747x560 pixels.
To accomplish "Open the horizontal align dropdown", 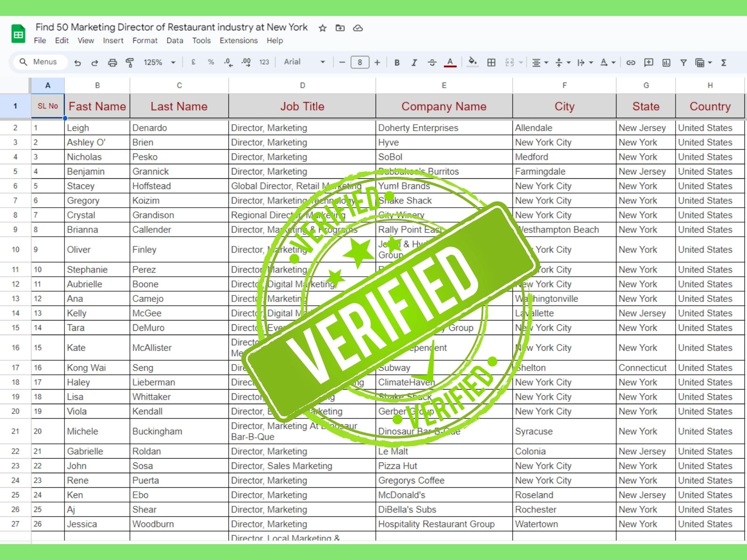I will (540, 63).
